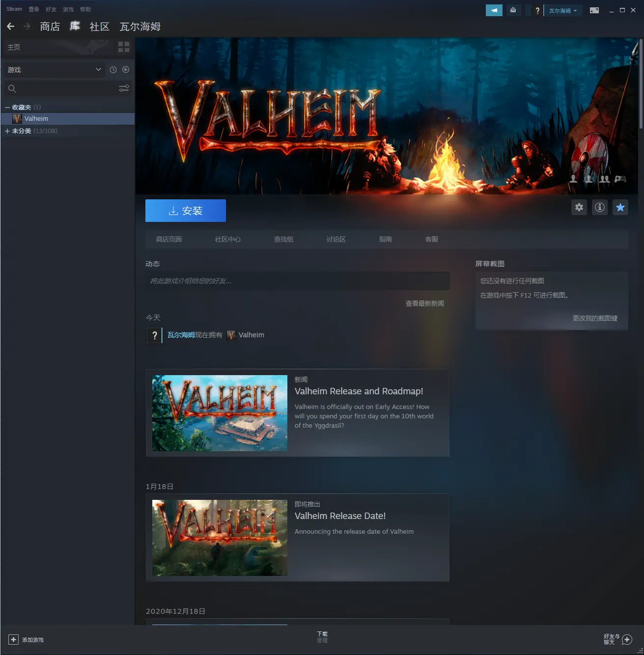Open the advanced filter sliders icon
This screenshot has width=644, height=655.
tap(124, 88)
